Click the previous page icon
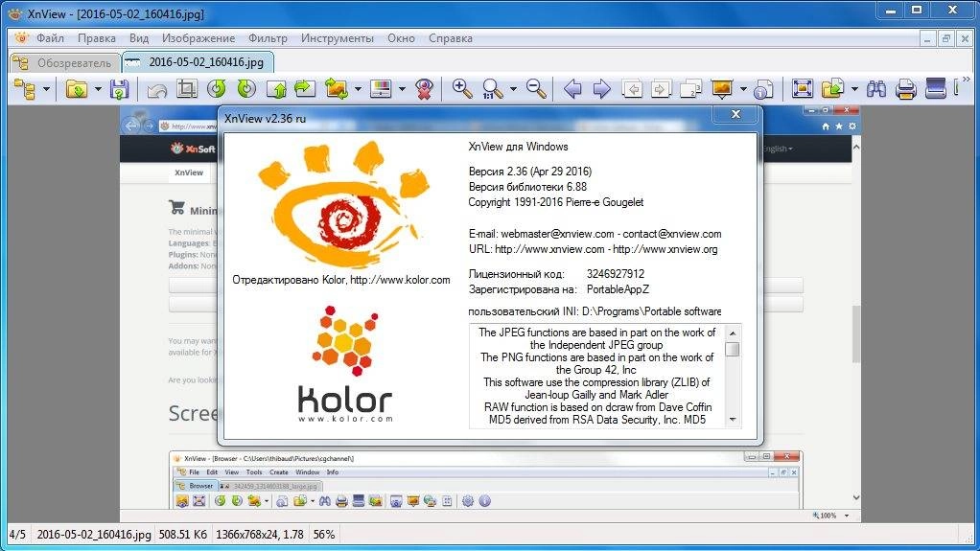The height and width of the screenshot is (551, 980). coord(632,89)
